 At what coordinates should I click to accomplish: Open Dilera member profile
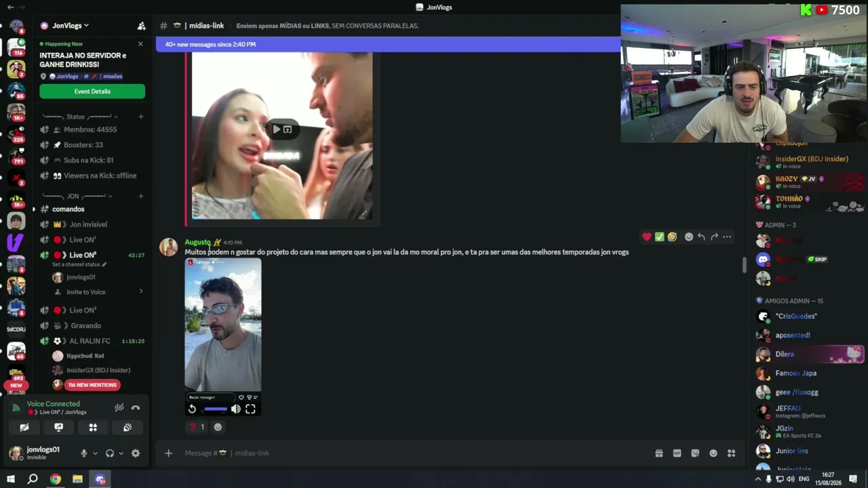pos(810,354)
